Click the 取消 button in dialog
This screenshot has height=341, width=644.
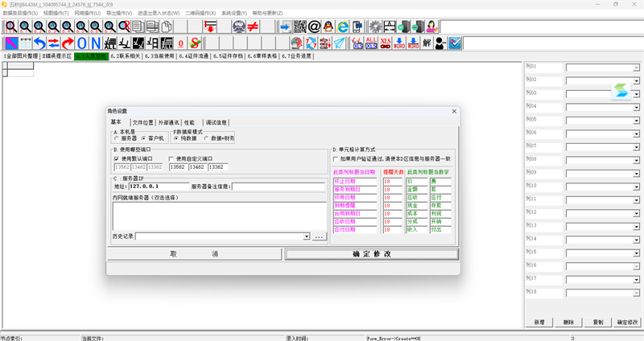click(194, 254)
